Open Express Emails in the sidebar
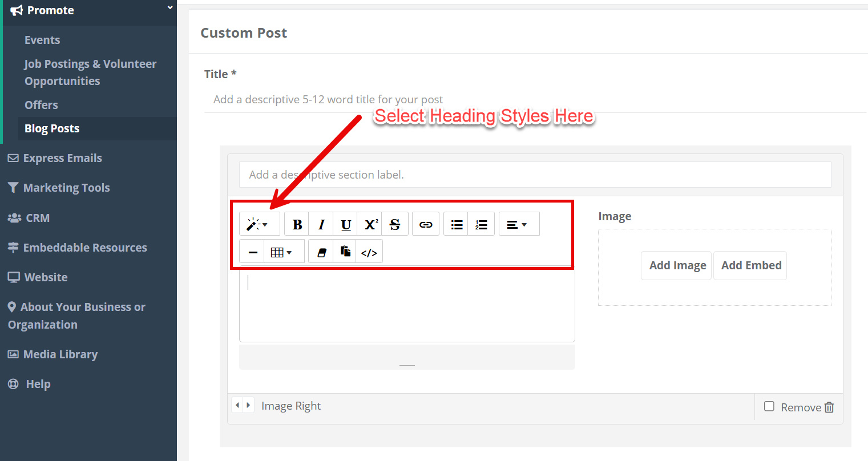This screenshot has height=461, width=868. pyautogui.click(x=62, y=158)
